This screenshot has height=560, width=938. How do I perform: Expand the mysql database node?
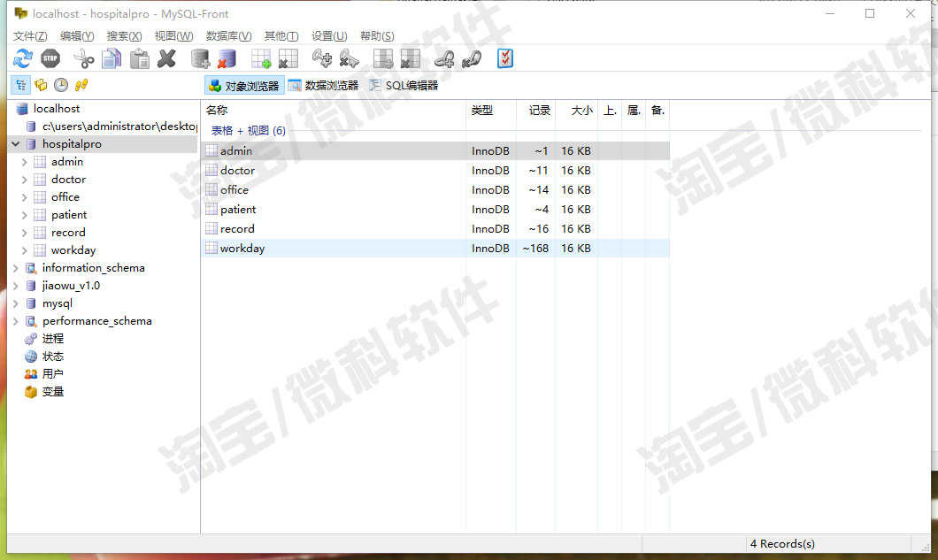pos(16,303)
